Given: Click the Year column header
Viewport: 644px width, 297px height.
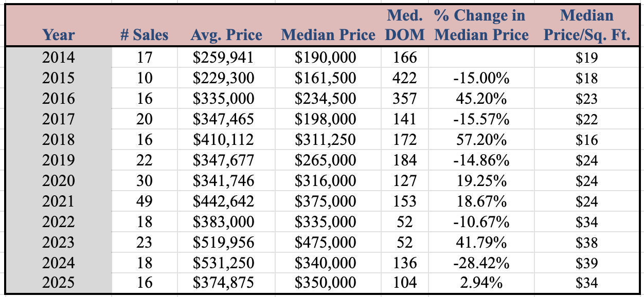Looking at the screenshot, I should click(x=59, y=35).
